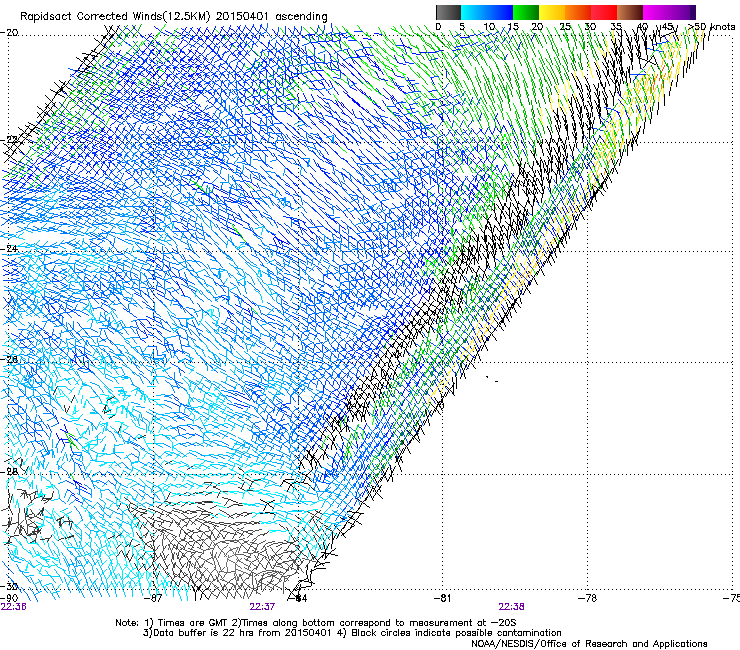Click the NOAA/NESDIS credit text

[589, 643]
